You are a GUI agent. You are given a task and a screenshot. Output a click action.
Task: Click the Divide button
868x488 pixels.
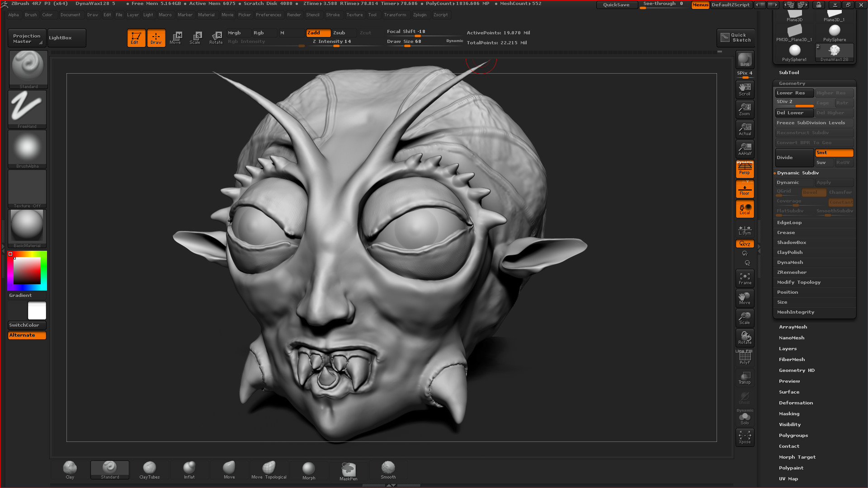point(794,158)
